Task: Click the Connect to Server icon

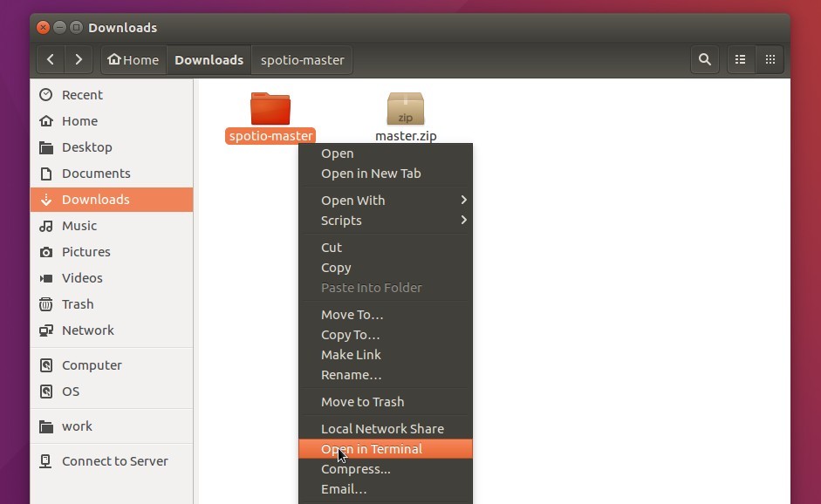Action: (x=46, y=461)
